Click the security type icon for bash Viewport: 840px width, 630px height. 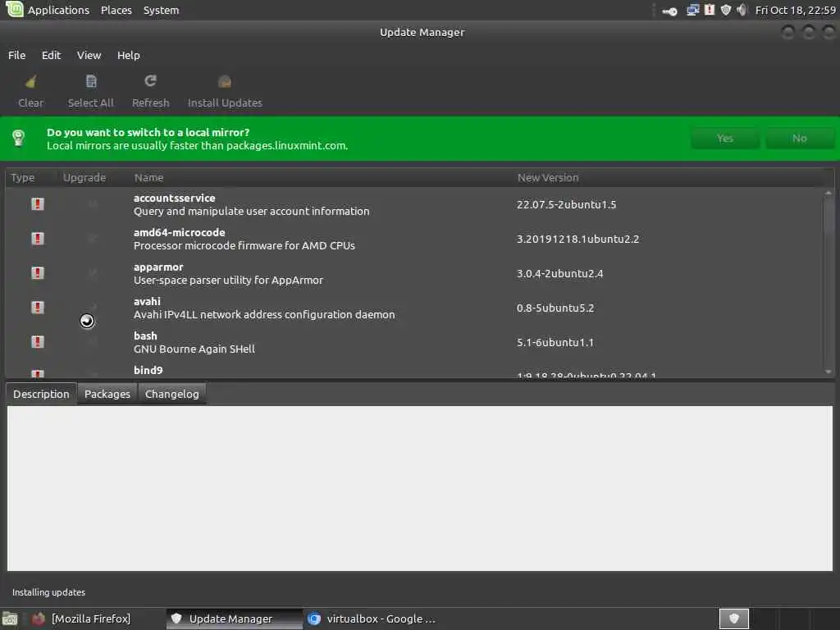(x=38, y=342)
